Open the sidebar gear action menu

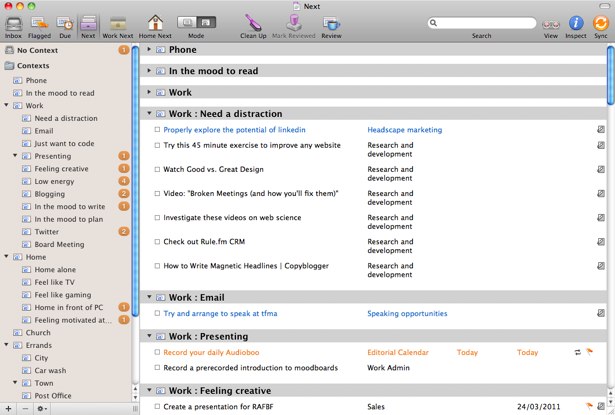point(42,409)
